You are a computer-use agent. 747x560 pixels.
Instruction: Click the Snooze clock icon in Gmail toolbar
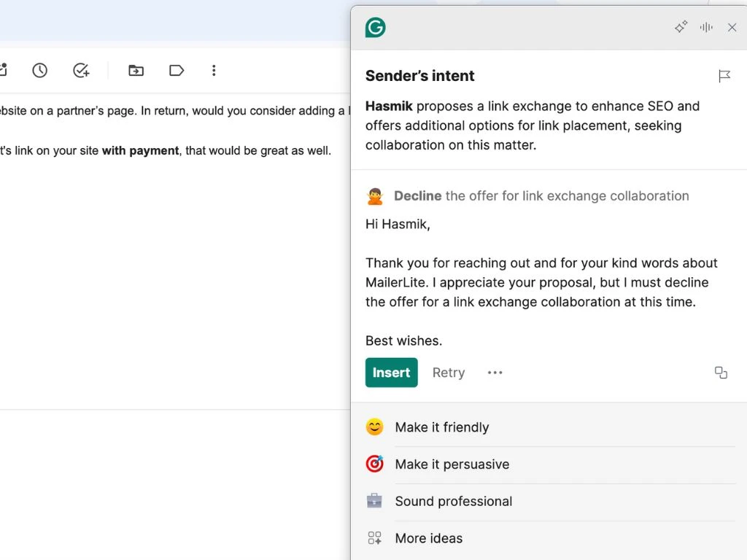(x=40, y=70)
